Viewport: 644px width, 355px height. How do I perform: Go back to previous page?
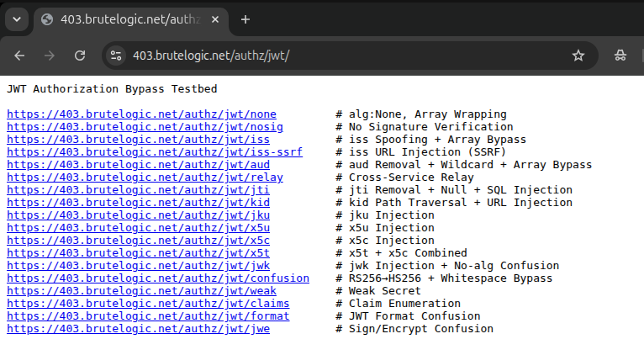19,56
